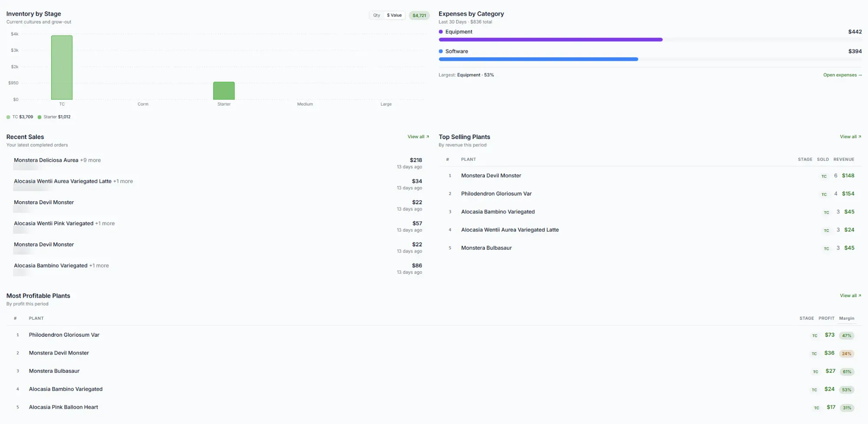The image size is (868, 424).
Task: Open the Monstera Deliciosa Aurea +9 more order
Action: point(218,163)
